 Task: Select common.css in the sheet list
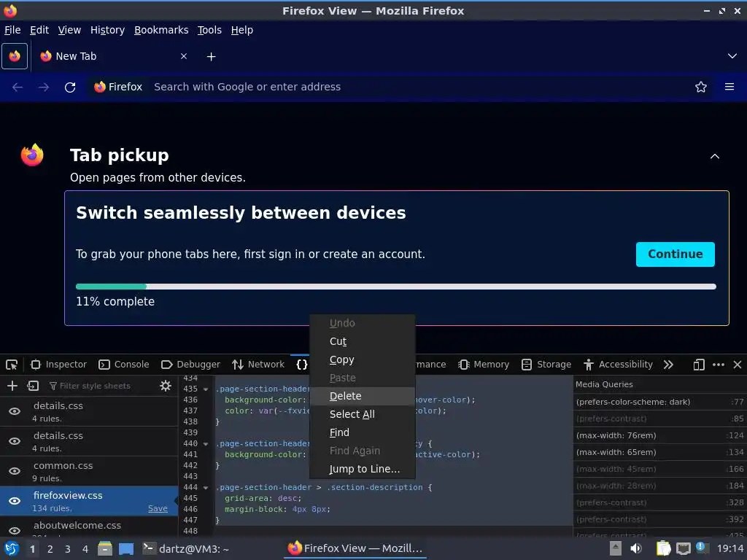[x=88, y=471]
